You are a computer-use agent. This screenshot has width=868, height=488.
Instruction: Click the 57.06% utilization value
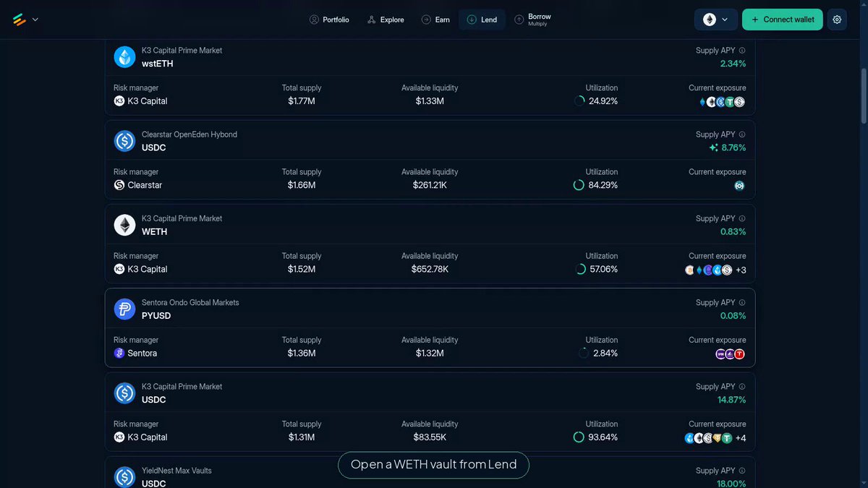tap(603, 269)
